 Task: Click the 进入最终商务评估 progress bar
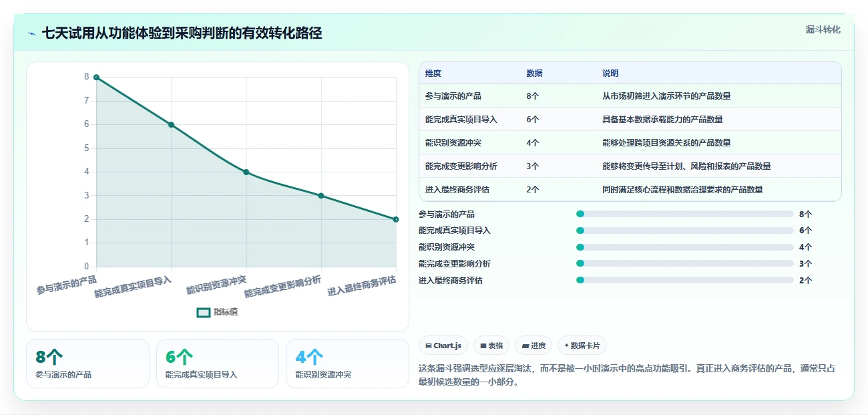point(684,280)
